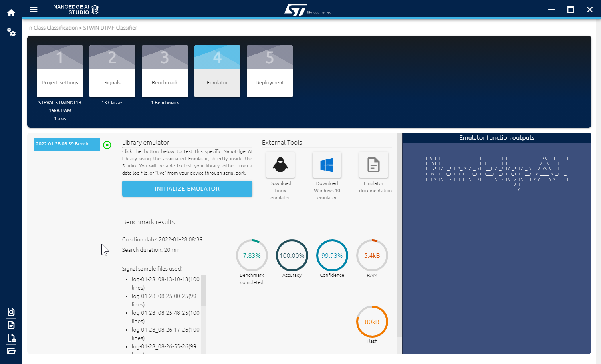The height and width of the screenshot is (364, 601).
Task: Click green status indicator beside benchmark
Action: pos(107,145)
